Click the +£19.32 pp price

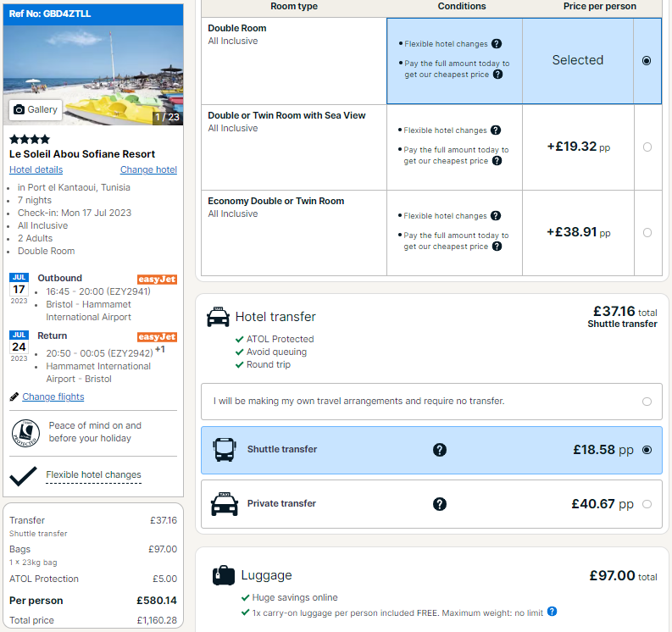point(579,147)
